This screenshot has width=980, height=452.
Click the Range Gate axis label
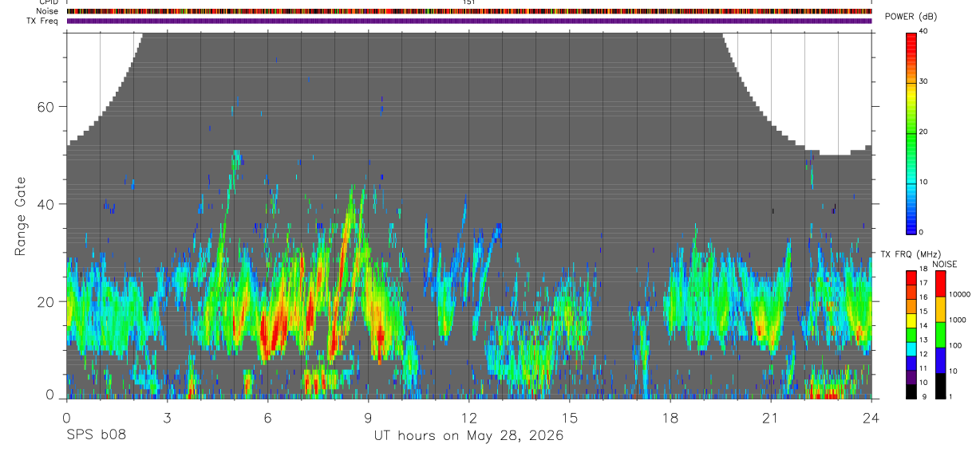tap(20, 216)
